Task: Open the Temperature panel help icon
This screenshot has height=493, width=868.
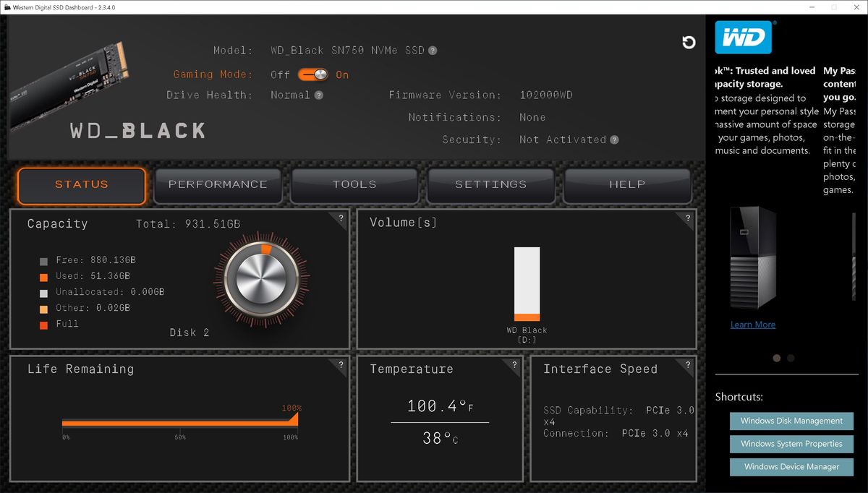Action: coord(514,364)
